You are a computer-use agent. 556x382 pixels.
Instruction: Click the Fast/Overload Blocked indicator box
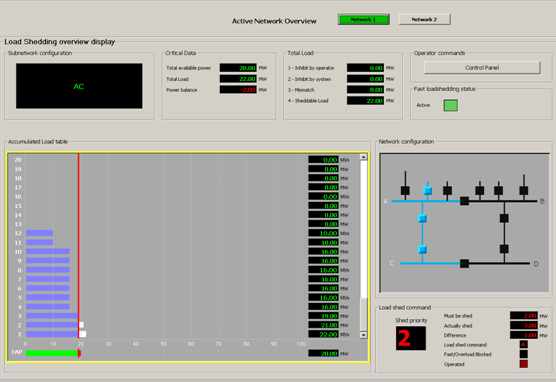pyautogui.click(x=523, y=354)
